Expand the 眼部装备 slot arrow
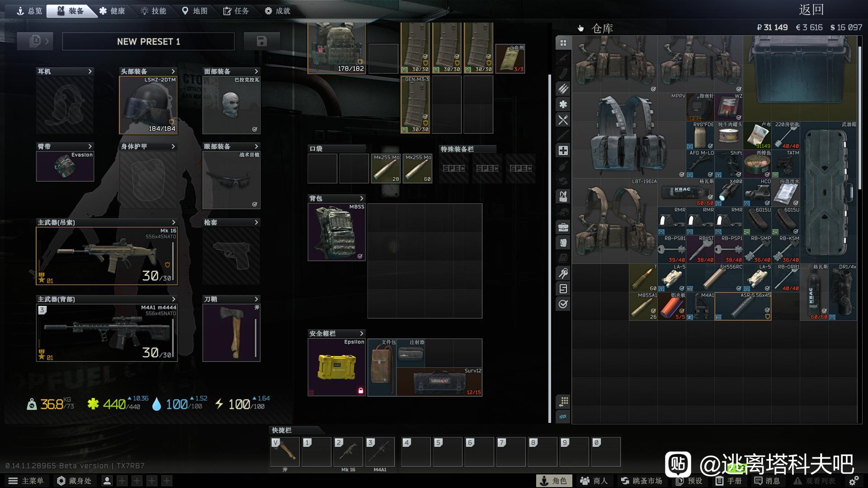The width and height of the screenshot is (868, 488). (x=256, y=146)
